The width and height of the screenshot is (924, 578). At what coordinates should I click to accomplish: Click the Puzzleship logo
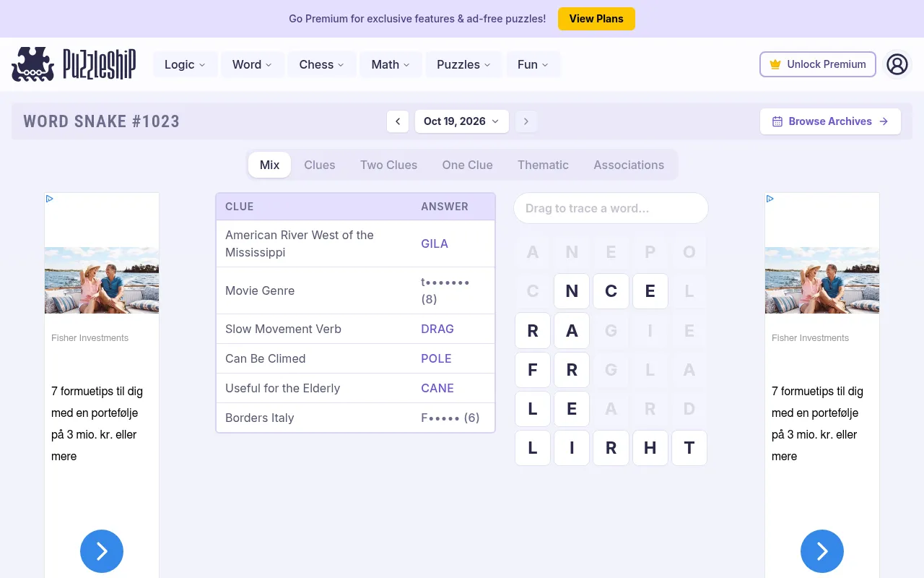(x=74, y=64)
